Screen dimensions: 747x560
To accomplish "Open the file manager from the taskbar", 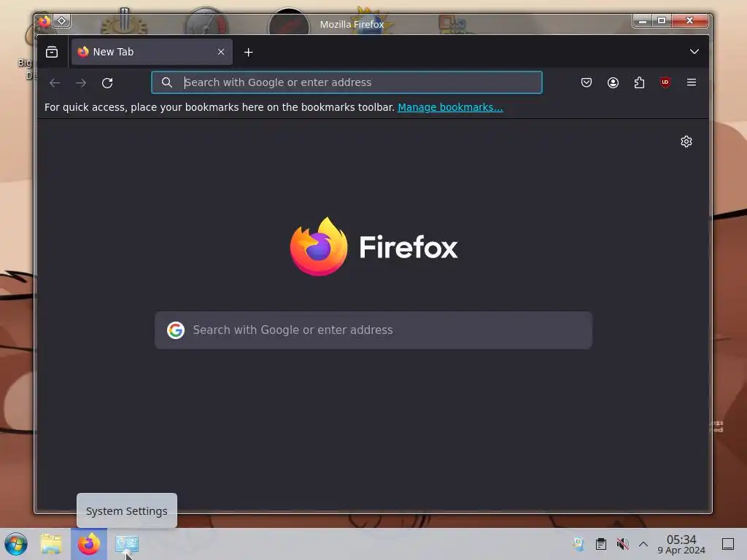I will (52, 544).
